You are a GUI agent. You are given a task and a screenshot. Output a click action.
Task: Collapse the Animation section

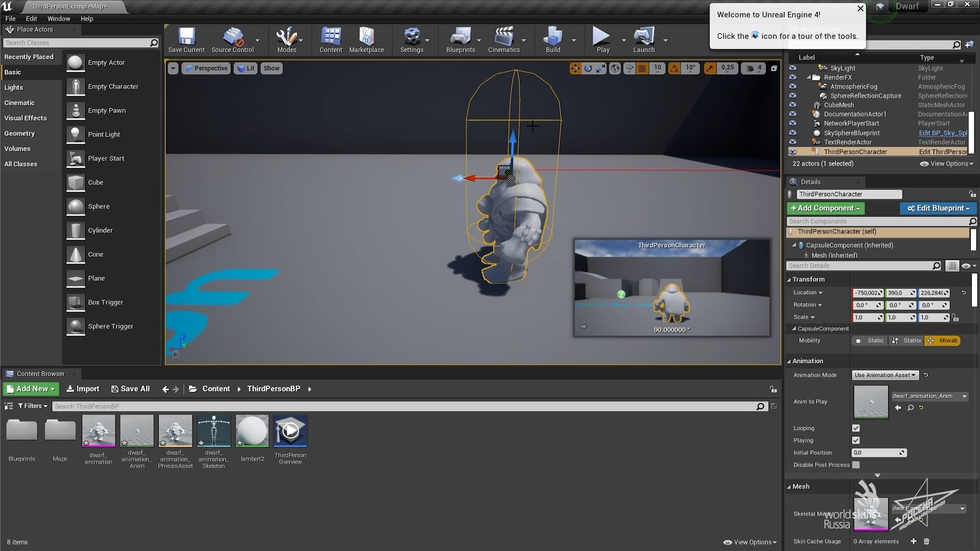click(789, 362)
